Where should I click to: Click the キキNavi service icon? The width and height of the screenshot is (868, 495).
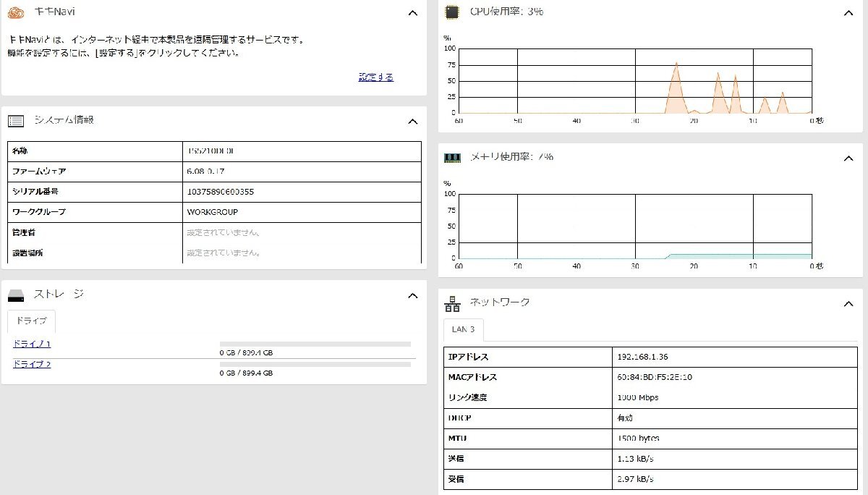16,12
